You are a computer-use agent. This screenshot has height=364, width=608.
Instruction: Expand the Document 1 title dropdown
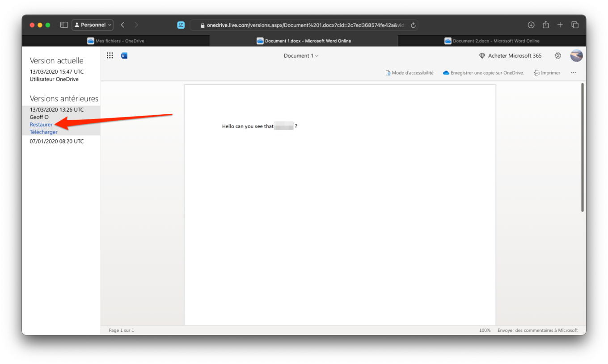301,56
